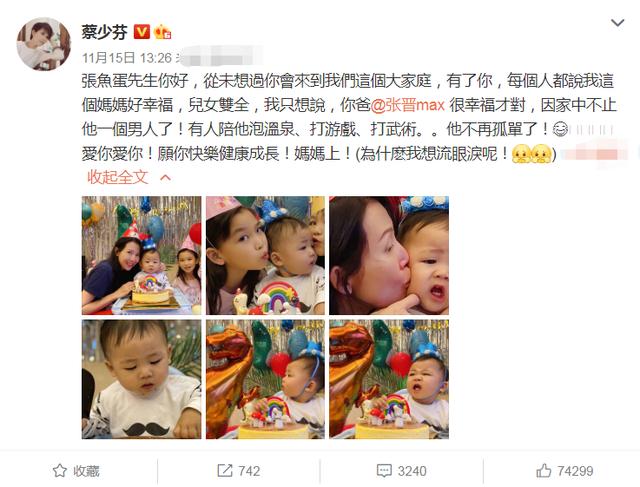Click the upward caret beside 收起全文
Viewport: 640px width, 487px height.
[166, 178]
